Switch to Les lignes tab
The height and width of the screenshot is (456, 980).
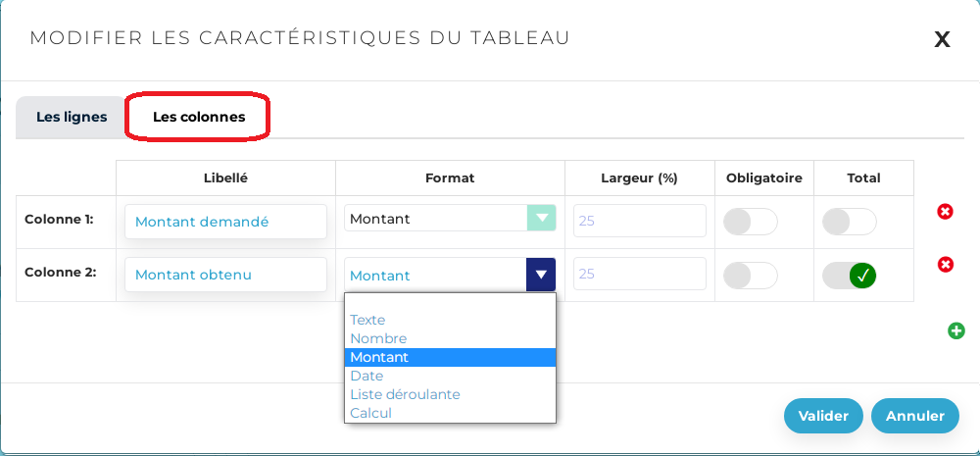pos(72,117)
